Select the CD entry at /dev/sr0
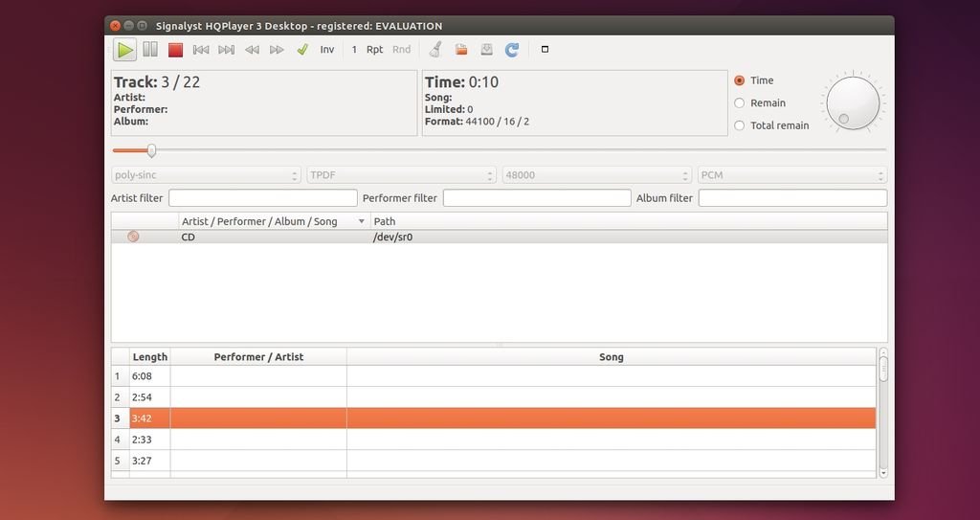This screenshot has height=520, width=980. click(188, 237)
